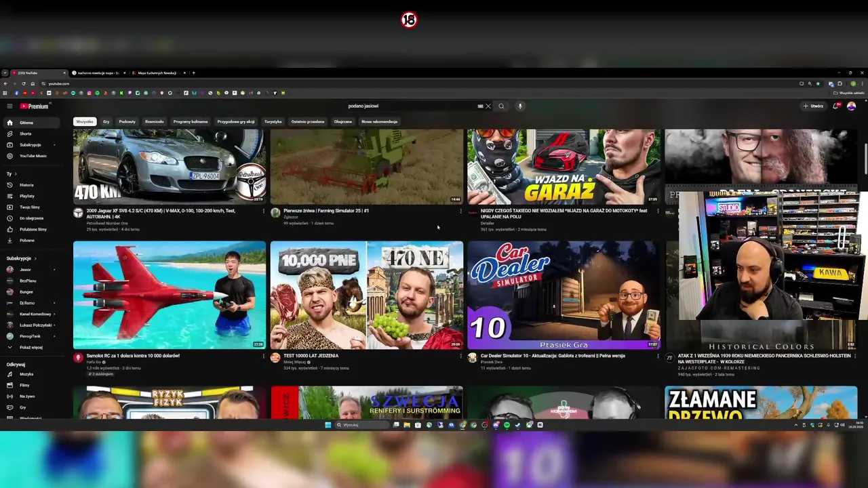Clear search text with the X icon

point(488,106)
